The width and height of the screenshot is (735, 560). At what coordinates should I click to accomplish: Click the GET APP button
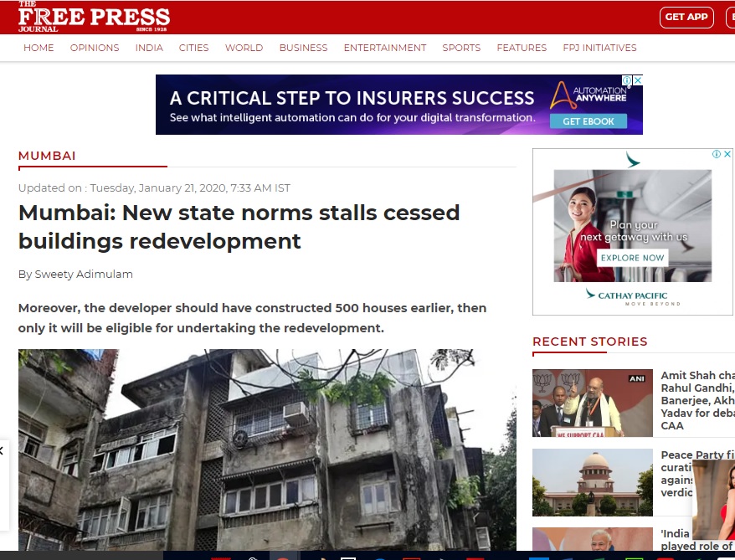click(x=686, y=18)
